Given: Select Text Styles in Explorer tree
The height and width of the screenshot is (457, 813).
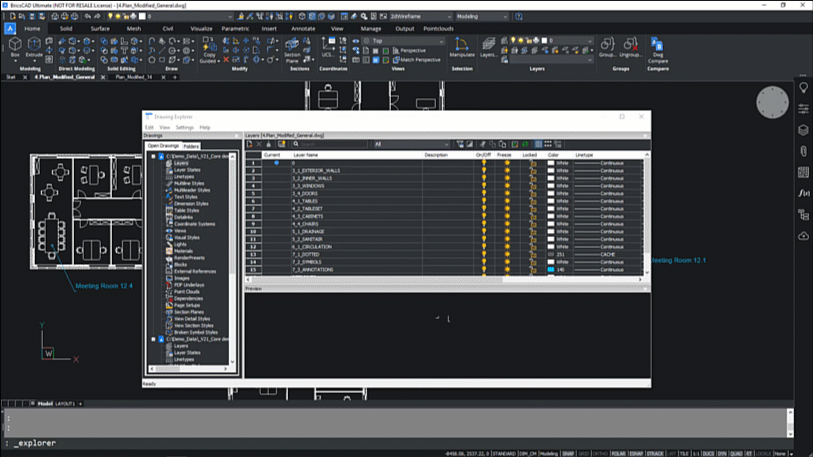Looking at the screenshot, I should tap(186, 197).
